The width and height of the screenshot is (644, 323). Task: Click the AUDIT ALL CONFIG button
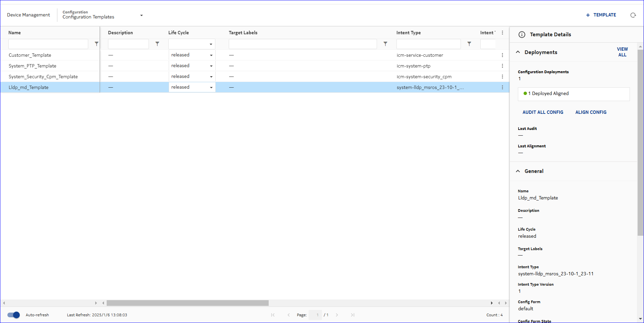[543, 112]
